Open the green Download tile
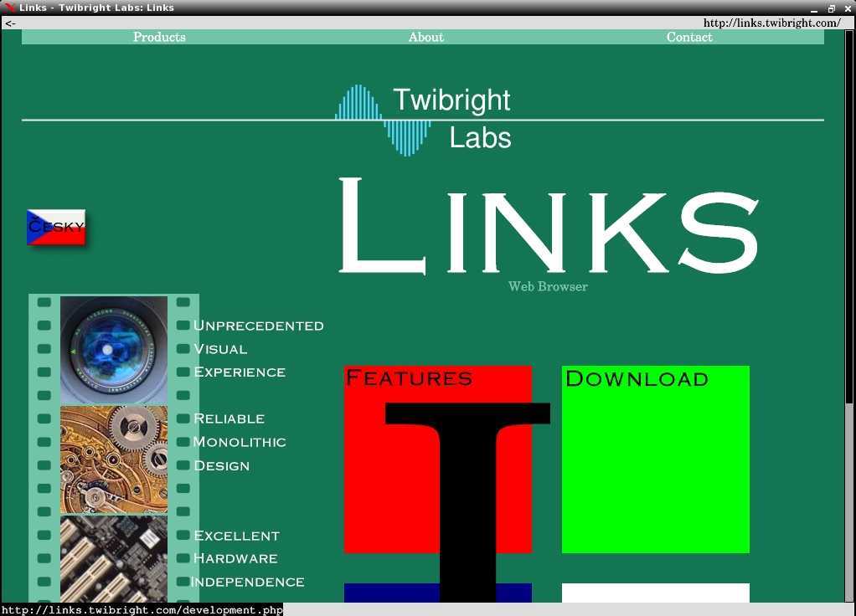Screen dimensions: 856x616 coord(655,459)
